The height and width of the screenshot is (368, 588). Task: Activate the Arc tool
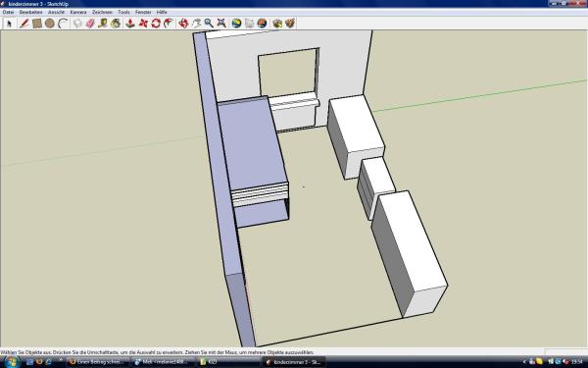63,24
